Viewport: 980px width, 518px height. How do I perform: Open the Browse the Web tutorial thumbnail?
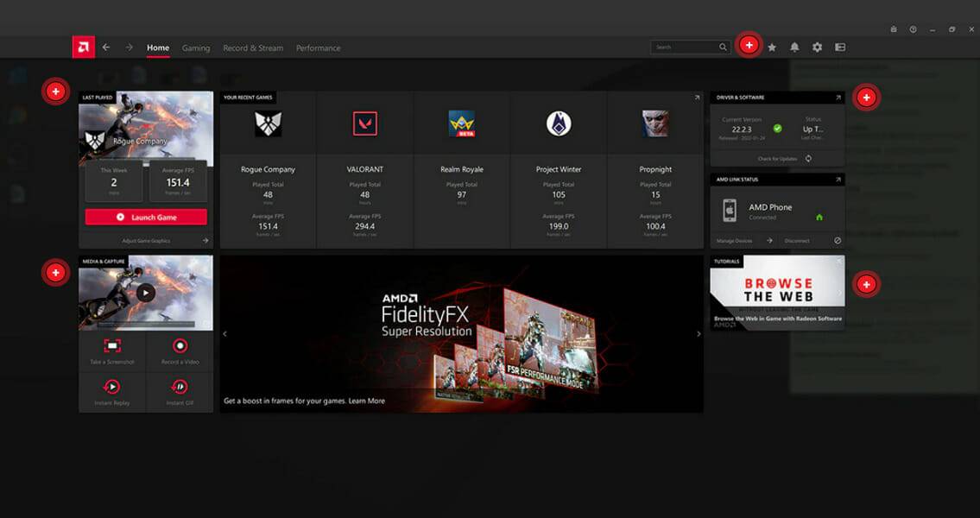click(777, 293)
